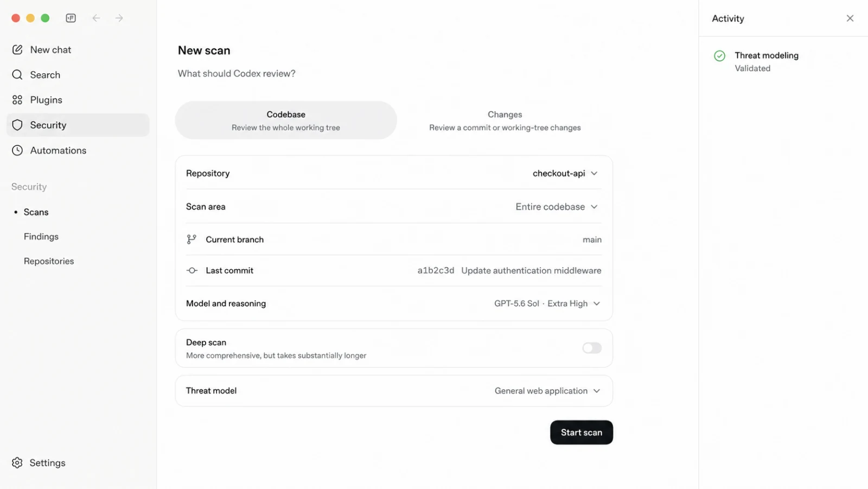Image resolution: width=868 pixels, height=489 pixels.
Task: Switch to the Changes tab
Action: coord(505,120)
